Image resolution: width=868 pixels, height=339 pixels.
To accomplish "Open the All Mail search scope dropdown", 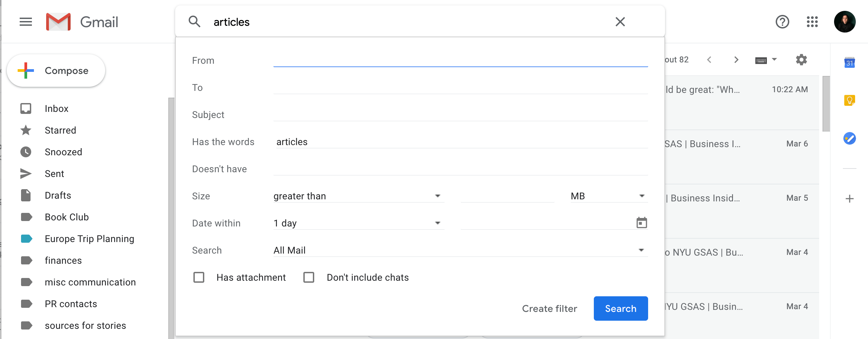I will click(x=460, y=250).
